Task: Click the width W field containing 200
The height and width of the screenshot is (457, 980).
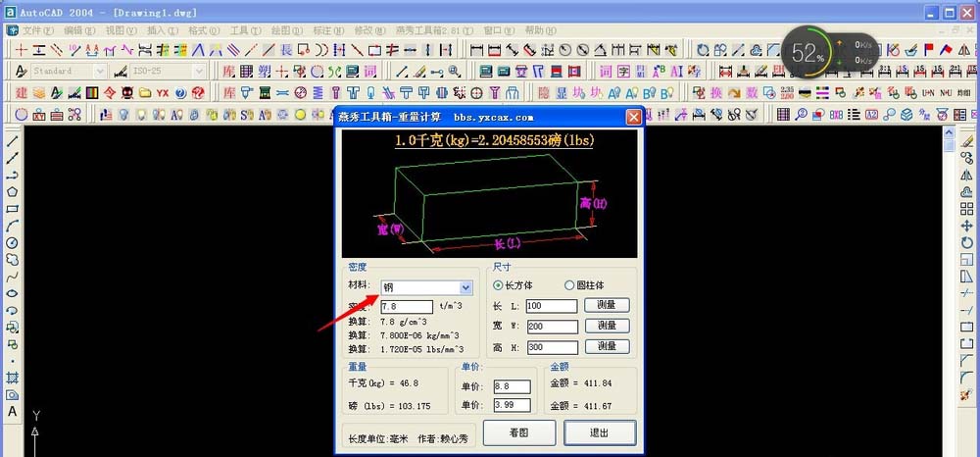Action: click(552, 327)
